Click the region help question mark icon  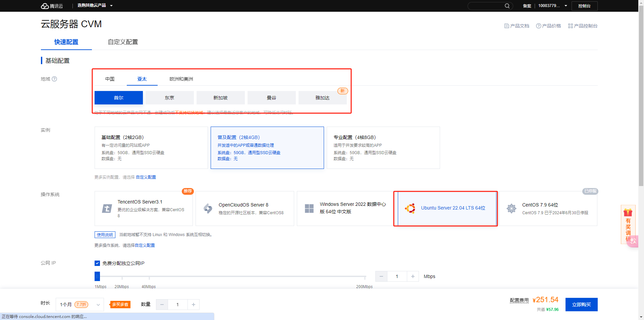click(x=54, y=79)
